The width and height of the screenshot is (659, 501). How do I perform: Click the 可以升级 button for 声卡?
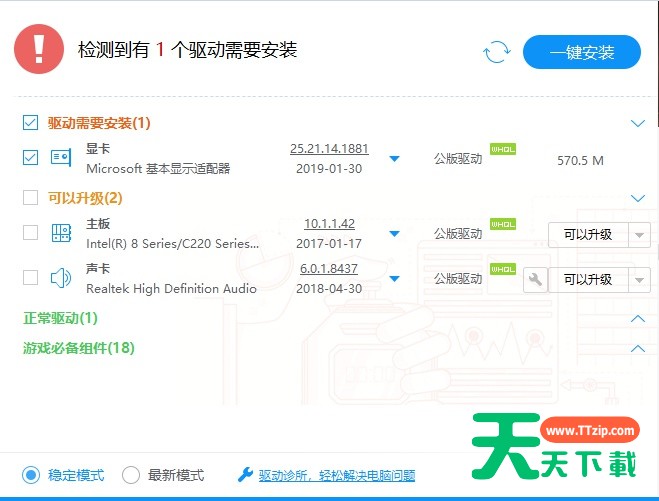coord(588,279)
